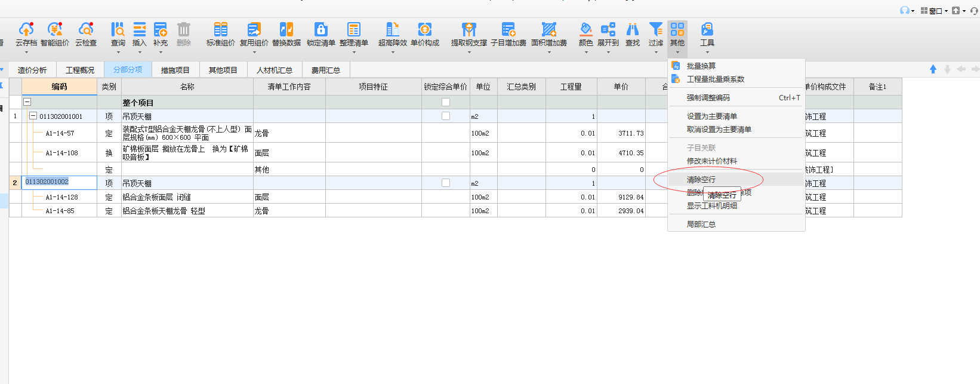Screen dimensions: 980x384
Task: Toggle lock checkbox for row 011302001001
Action: coord(446,116)
